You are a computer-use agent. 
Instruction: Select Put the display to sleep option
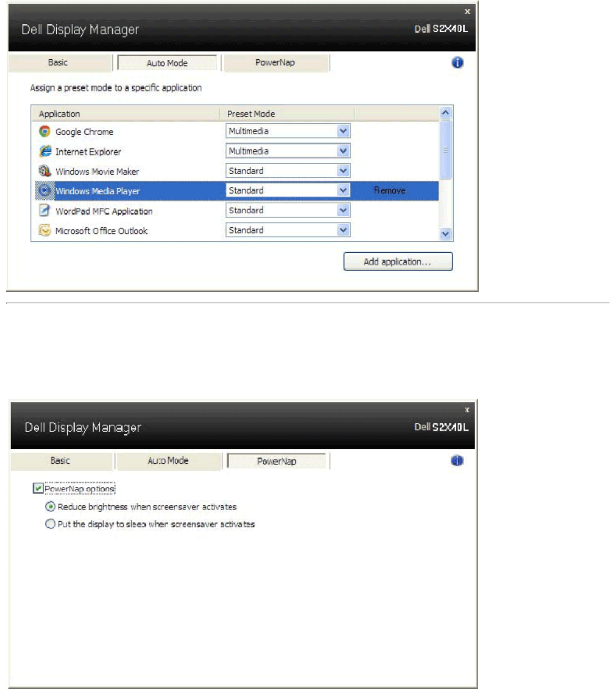click(50, 524)
